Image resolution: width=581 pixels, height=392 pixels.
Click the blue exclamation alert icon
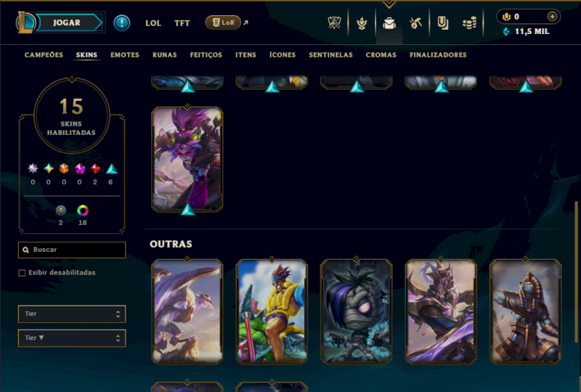(121, 23)
